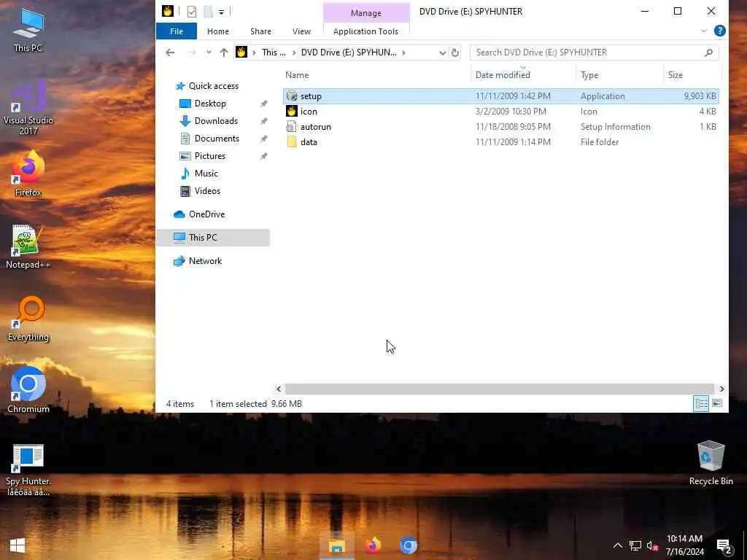The image size is (747, 560).
Task: Switch to large icons view layout
Action: click(x=717, y=404)
